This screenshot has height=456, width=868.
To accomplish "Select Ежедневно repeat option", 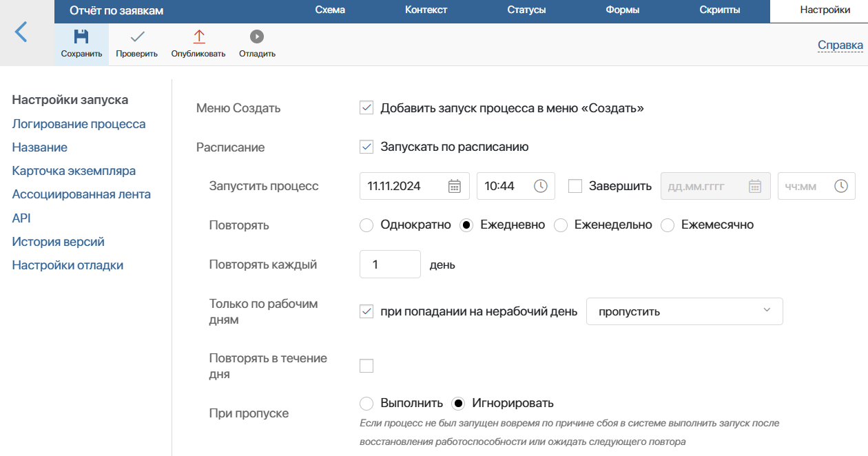I will (466, 225).
